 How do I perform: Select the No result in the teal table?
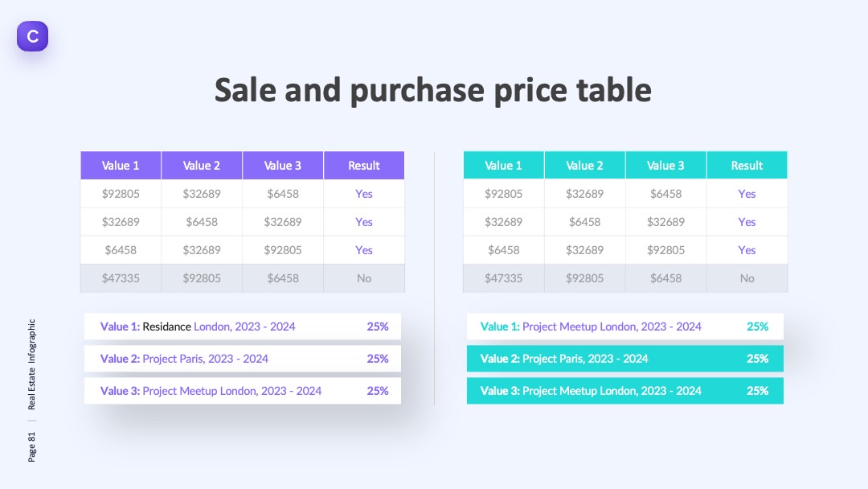(747, 278)
